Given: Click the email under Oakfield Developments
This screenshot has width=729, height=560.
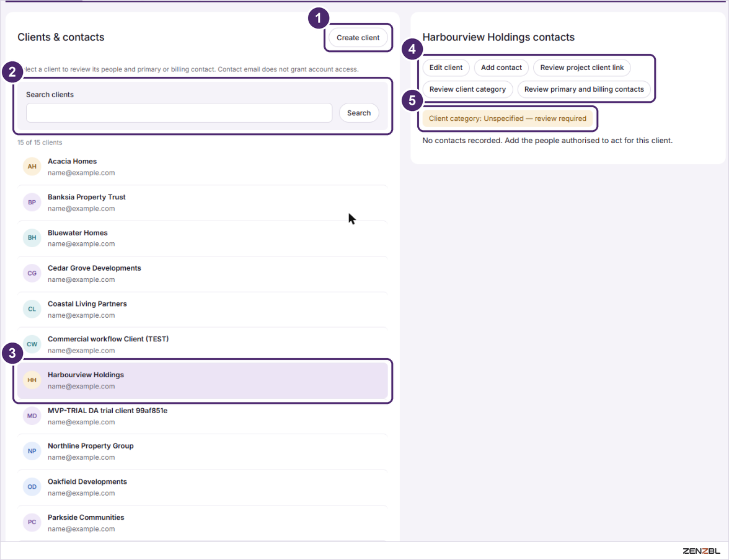Looking at the screenshot, I should point(81,494).
